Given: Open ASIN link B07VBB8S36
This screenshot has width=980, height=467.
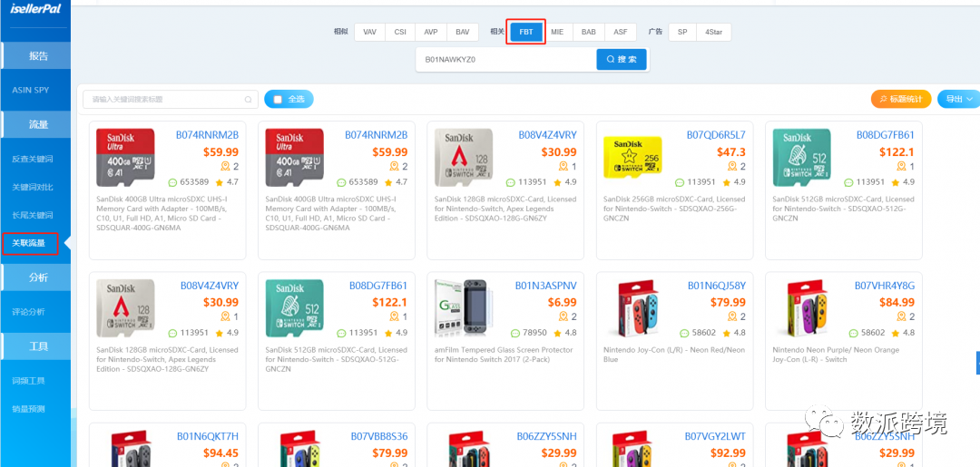Looking at the screenshot, I should tap(378, 436).
